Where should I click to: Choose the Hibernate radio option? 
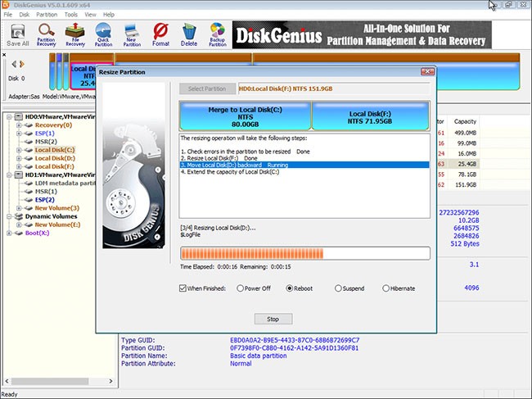(x=386, y=288)
